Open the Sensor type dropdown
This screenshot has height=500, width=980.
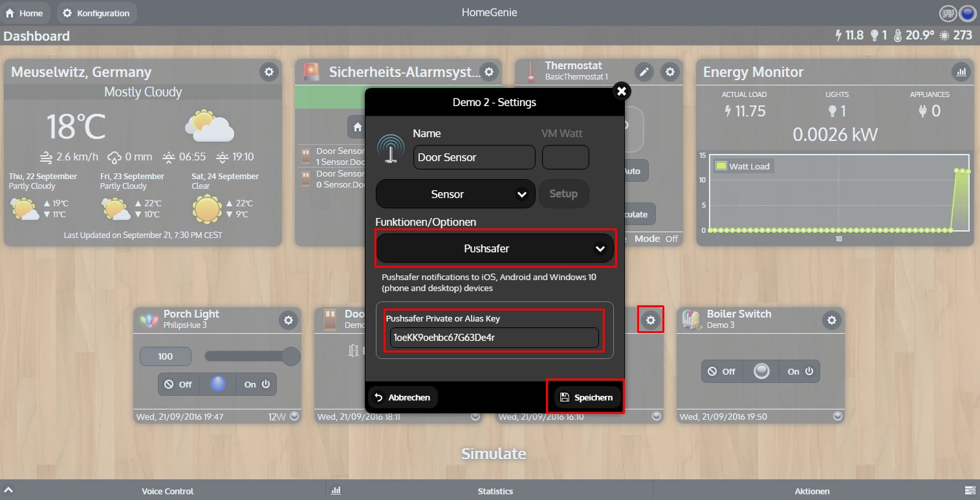(455, 193)
